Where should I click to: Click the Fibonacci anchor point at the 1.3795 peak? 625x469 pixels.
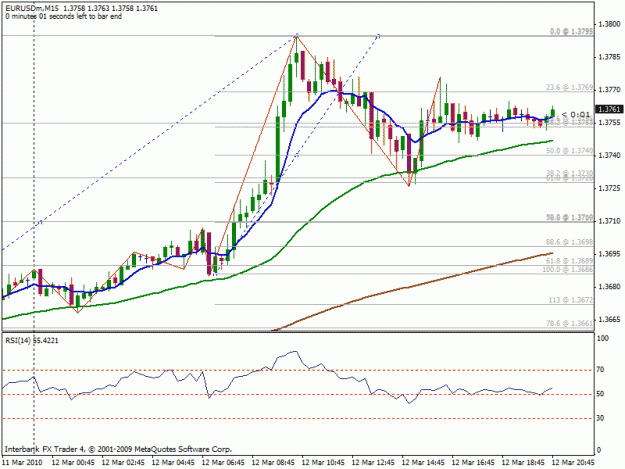coord(297,35)
